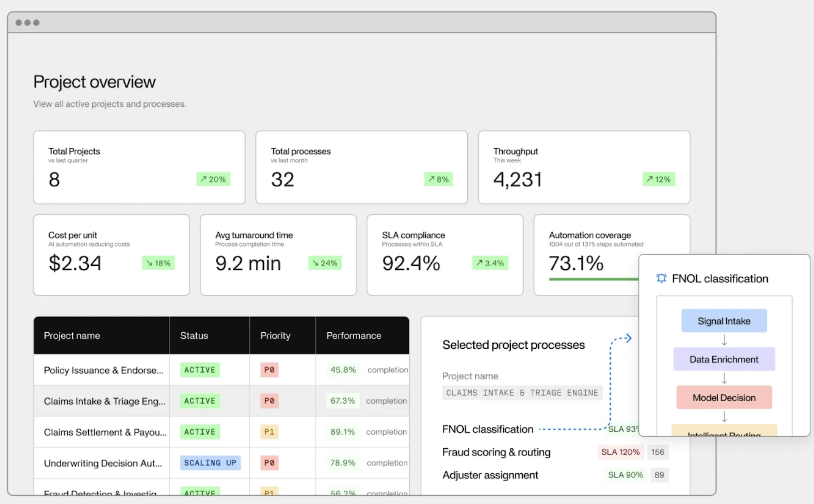
Task: Click the 92.4% SLA compliance value
Action: (411, 263)
